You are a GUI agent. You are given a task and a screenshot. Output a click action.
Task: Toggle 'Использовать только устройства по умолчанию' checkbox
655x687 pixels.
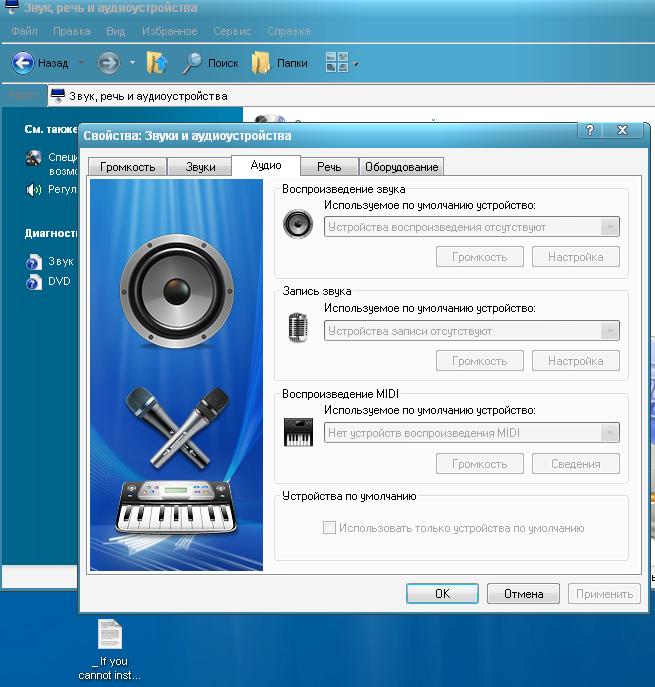pos(329,528)
